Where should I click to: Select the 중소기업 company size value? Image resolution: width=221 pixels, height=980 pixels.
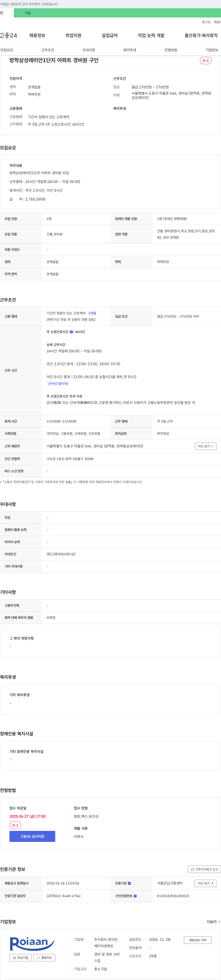coord(100,969)
